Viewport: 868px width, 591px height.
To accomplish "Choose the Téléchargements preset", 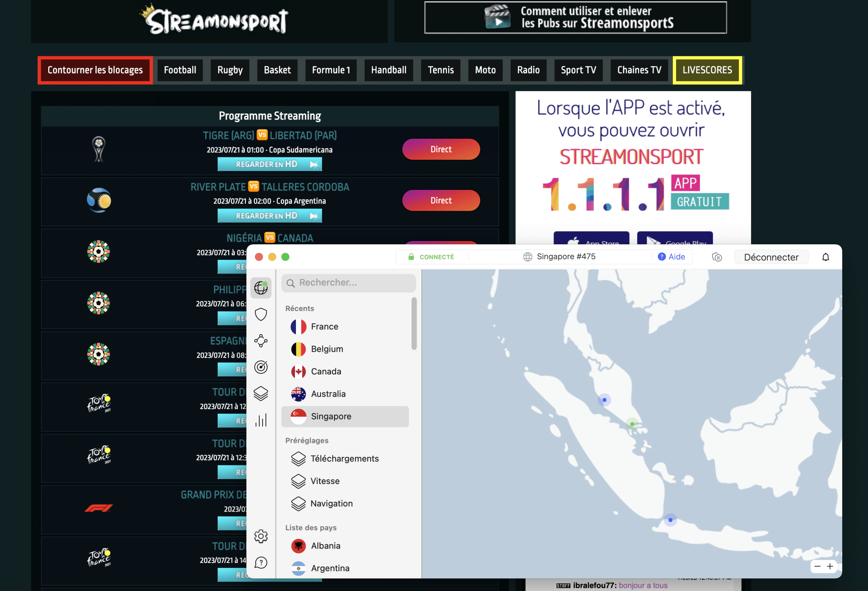I will tap(345, 458).
